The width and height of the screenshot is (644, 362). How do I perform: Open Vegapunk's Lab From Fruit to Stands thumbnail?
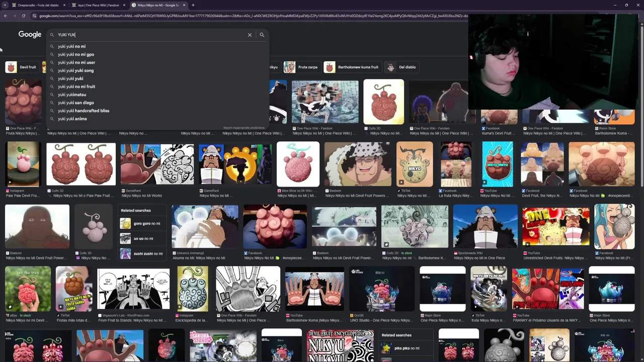[x=133, y=289]
